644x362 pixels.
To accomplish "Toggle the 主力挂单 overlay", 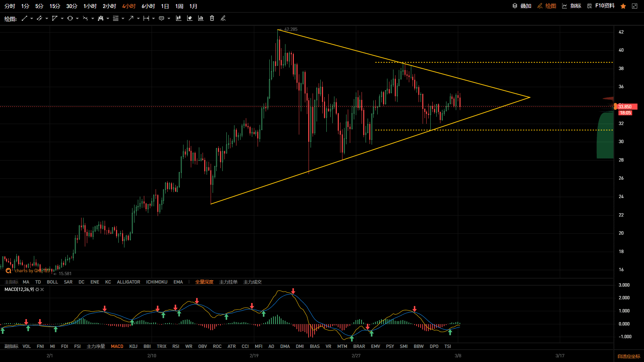I will [x=228, y=282].
